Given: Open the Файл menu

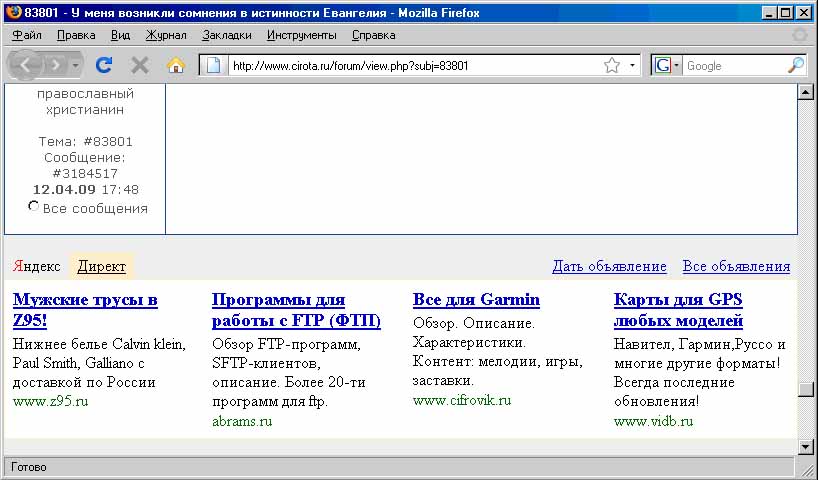Looking at the screenshot, I should pos(27,35).
